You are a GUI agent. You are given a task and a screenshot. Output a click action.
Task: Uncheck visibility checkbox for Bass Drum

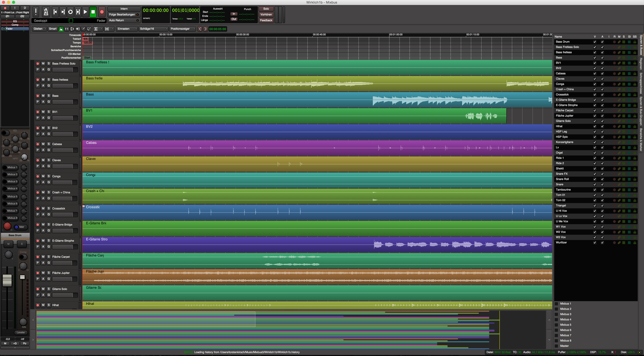(595, 42)
